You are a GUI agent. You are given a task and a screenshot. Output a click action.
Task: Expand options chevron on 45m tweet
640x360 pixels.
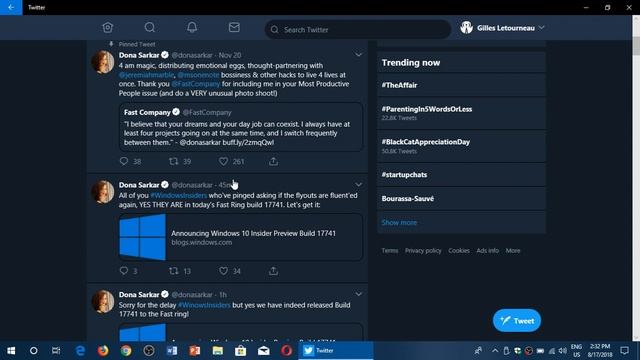[358, 184]
